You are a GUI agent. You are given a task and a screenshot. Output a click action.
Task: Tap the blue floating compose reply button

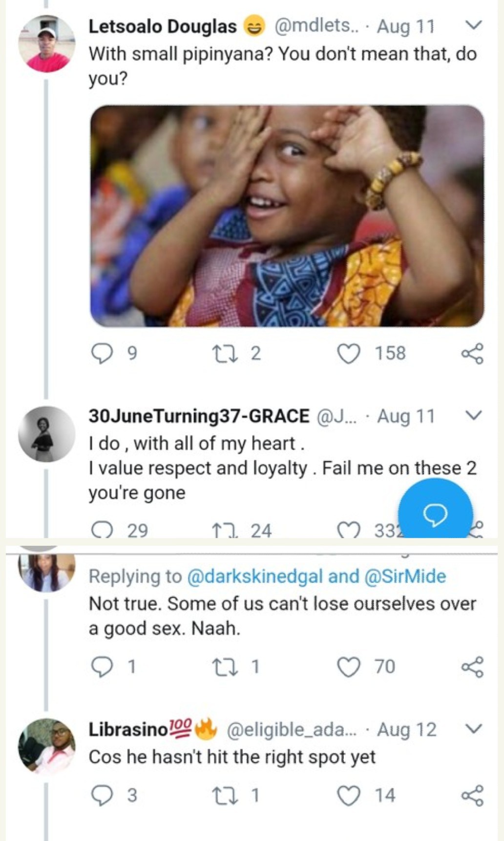(x=435, y=513)
